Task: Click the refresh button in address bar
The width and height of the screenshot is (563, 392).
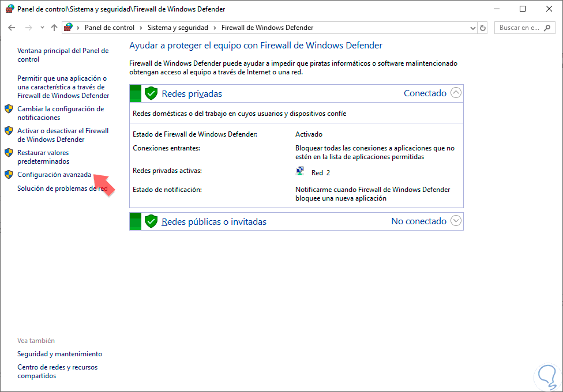Action: pos(483,28)
